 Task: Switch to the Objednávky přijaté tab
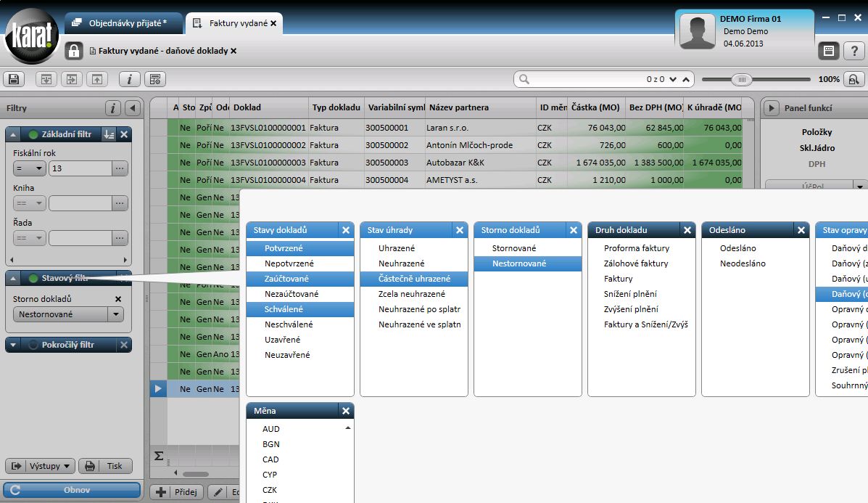point(123,23)
